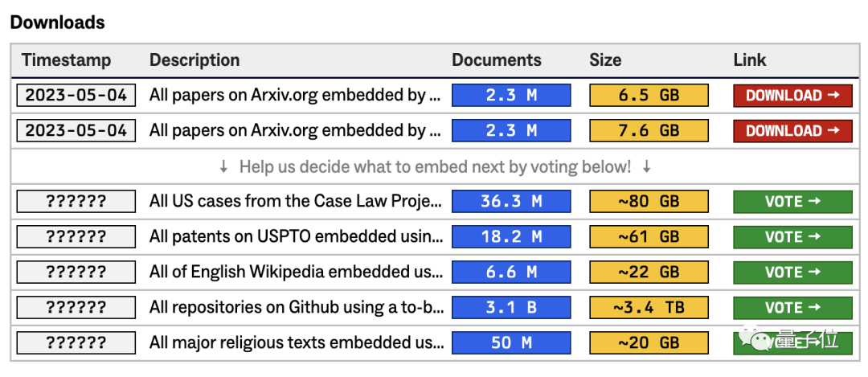868x377 pixels.
Task: Click the Description column header
Action: (x=194, y=59)
